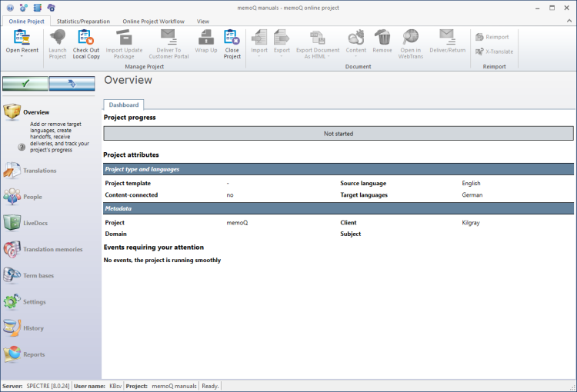Expand the Open Recent dropdown
This screenshot has width=577, height=392.
click(22, 56)
